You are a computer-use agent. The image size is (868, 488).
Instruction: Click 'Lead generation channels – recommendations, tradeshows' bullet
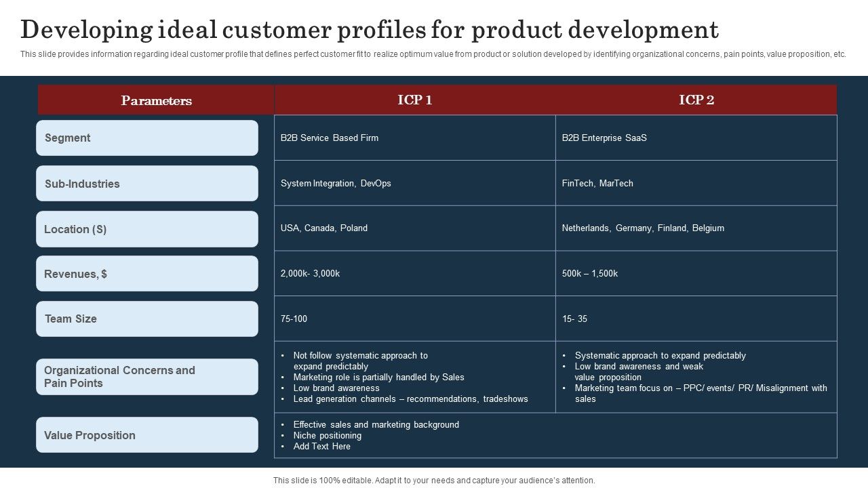(410, 399)
